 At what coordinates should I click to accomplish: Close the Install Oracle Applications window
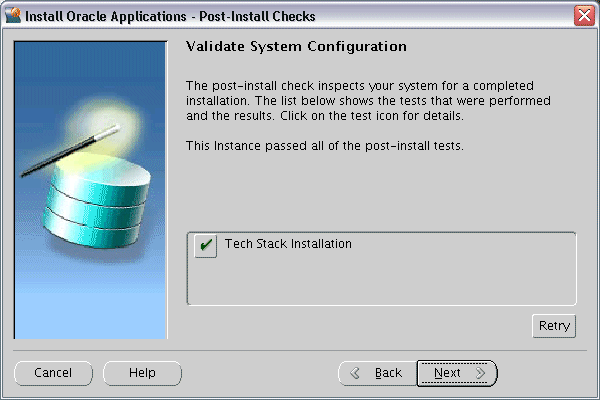584,16
